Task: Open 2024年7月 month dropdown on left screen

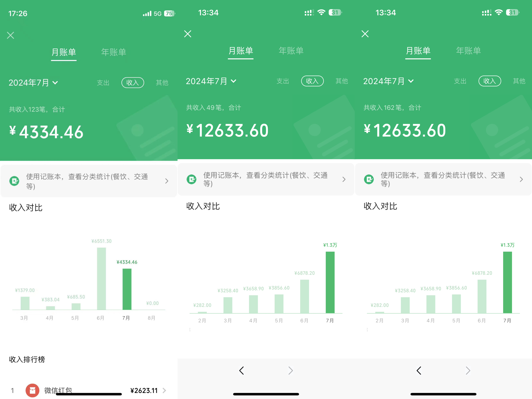Action: pos(33,83)
